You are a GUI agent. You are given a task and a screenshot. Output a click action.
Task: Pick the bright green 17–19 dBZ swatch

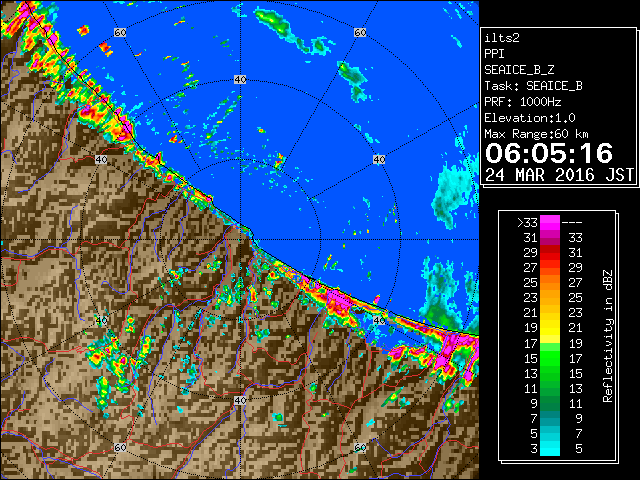(550, 347)
